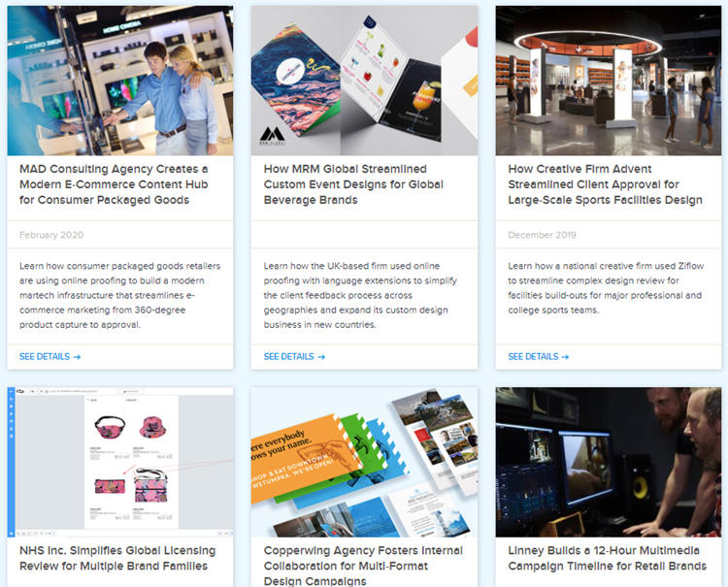Screen dimensions: 728x587
Task: Click the Linney video editing monitors thumbnail
Action: (x=609, y=462)
